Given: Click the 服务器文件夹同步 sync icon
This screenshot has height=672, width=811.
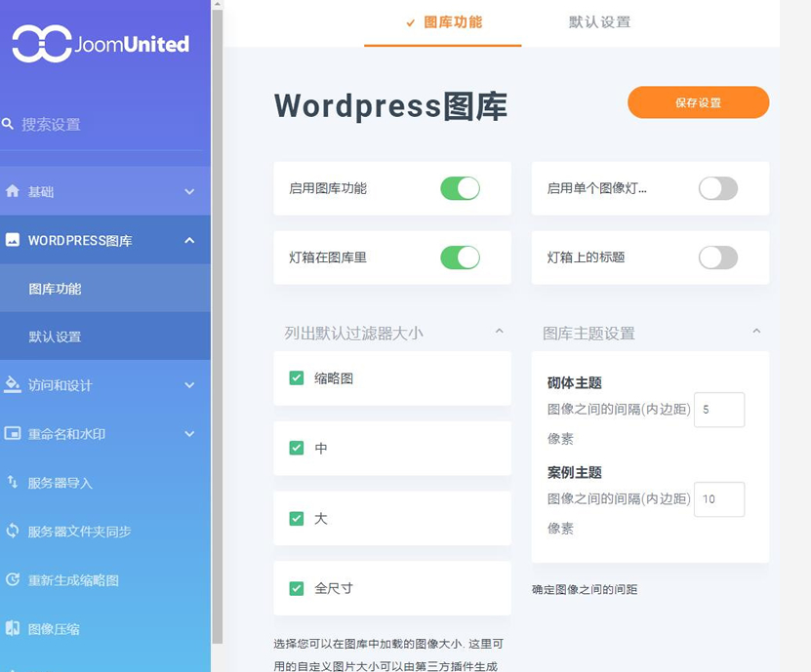Looking at the screenshot, I should pos(13,531).
